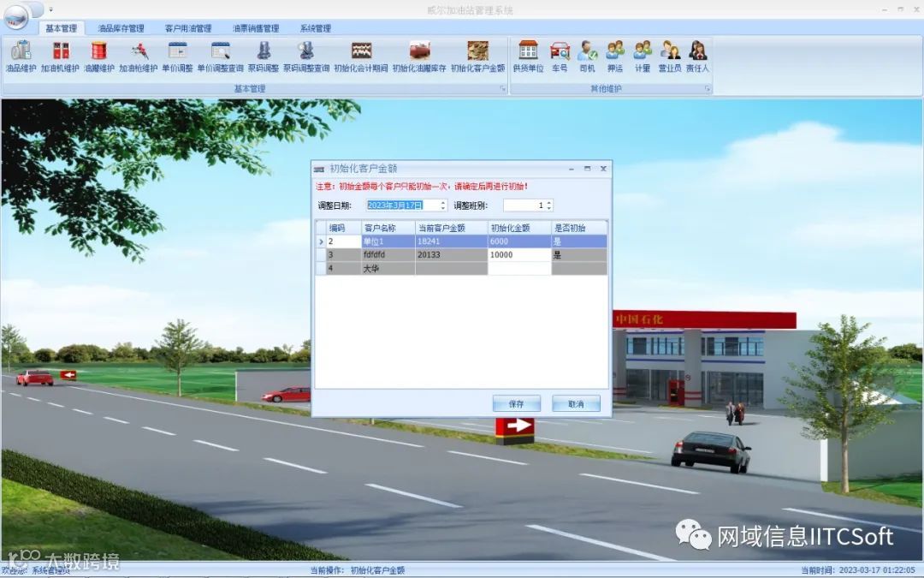Open quick access toolbar dropdown arrow
This screenshot has height=578, width=924.
coord(50,9)
